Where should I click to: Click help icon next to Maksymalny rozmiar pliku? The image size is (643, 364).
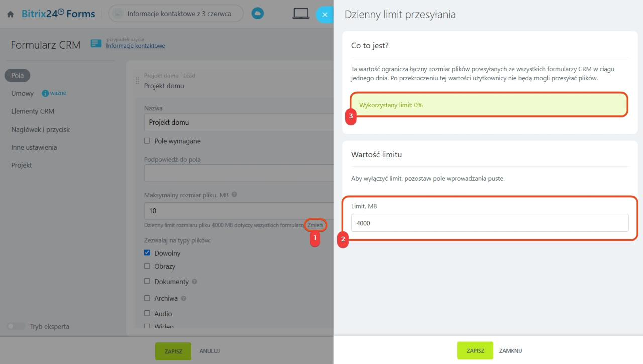pyautogui.click(x=235, y=194)
